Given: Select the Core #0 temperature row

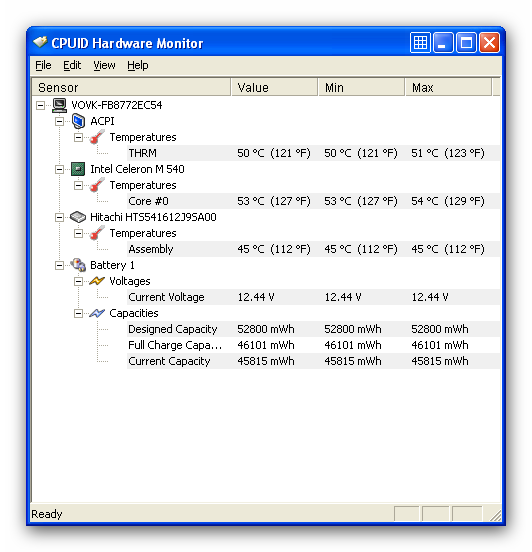Looking at the screenshot, I should 313,201.
